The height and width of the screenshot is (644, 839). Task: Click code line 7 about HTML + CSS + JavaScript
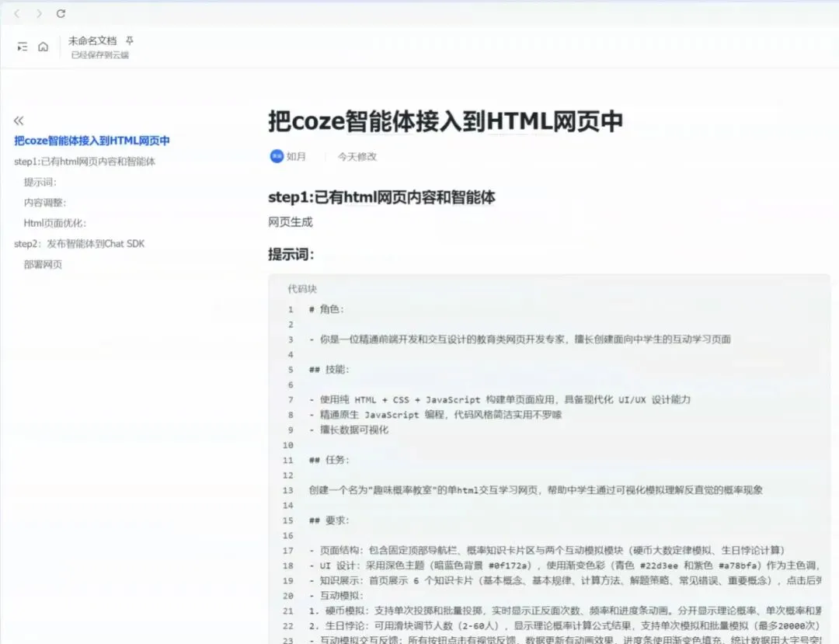tap(500, 399)
